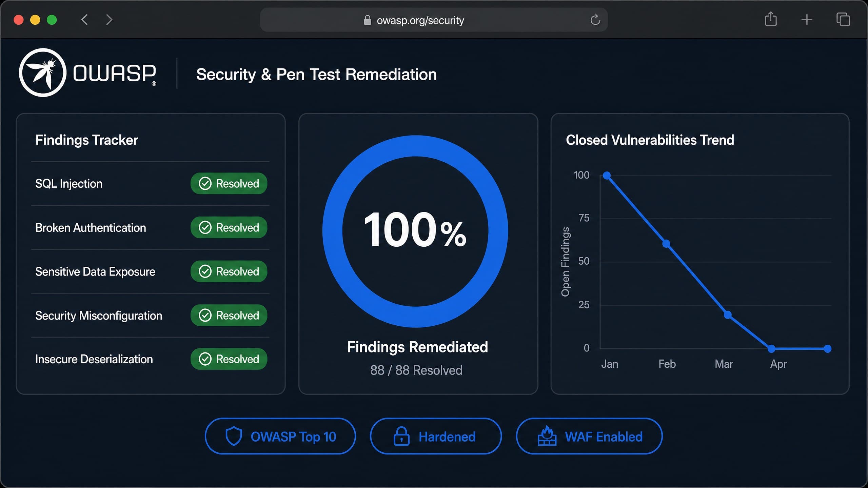The image size is (868, 488).
Task: Click the Resolved badge for Broken Authentication
Action: pos(229,227)
